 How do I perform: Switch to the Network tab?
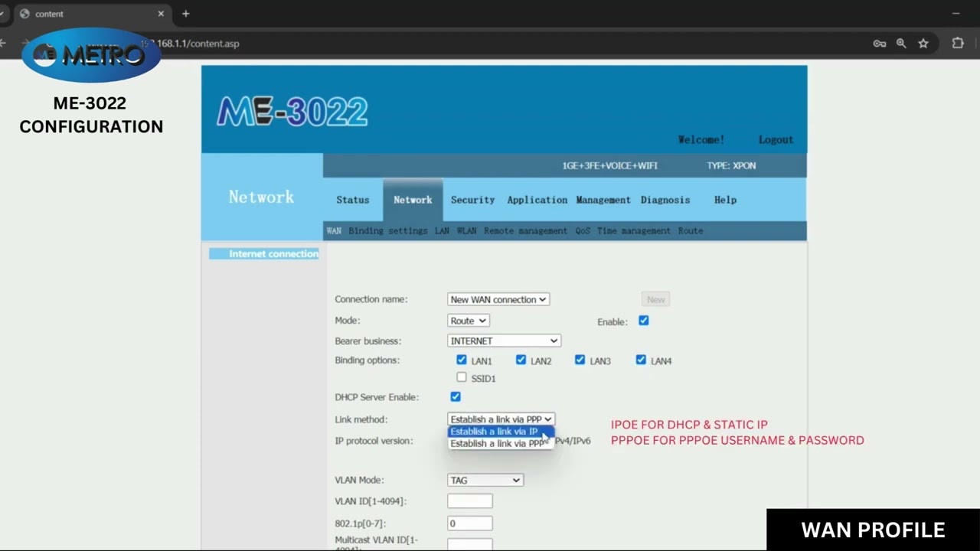(x=413, y=200)
